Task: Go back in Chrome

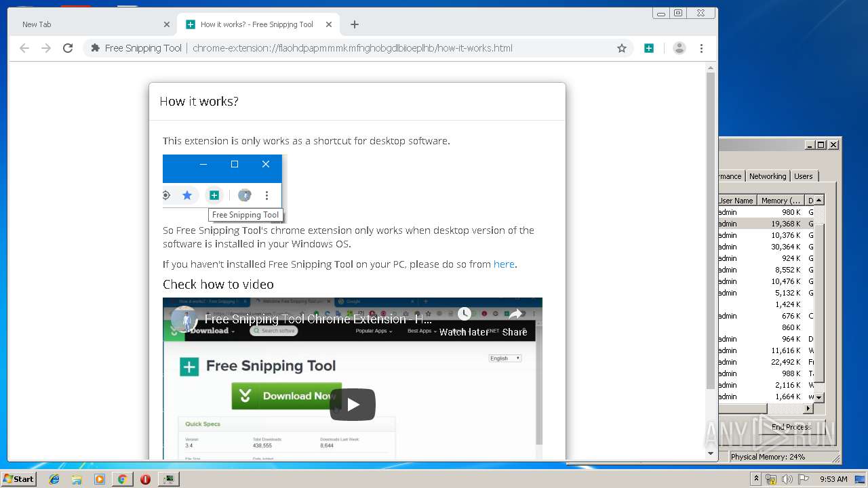Action: click(24, 48)
